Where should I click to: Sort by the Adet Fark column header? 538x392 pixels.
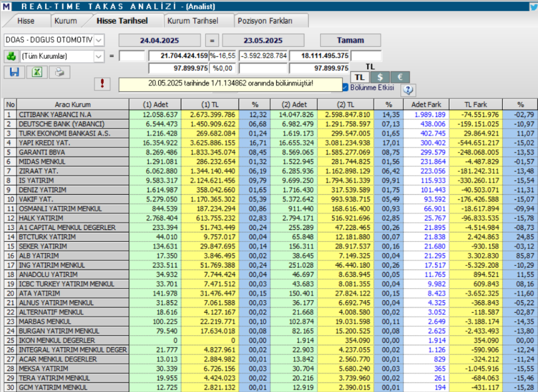click(x=426, y=104)
